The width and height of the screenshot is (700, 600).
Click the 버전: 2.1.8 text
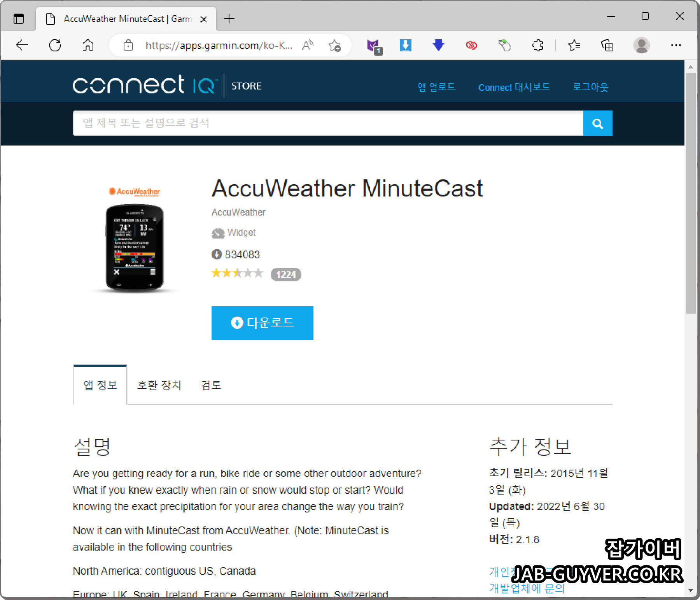(x=514, y=539)
